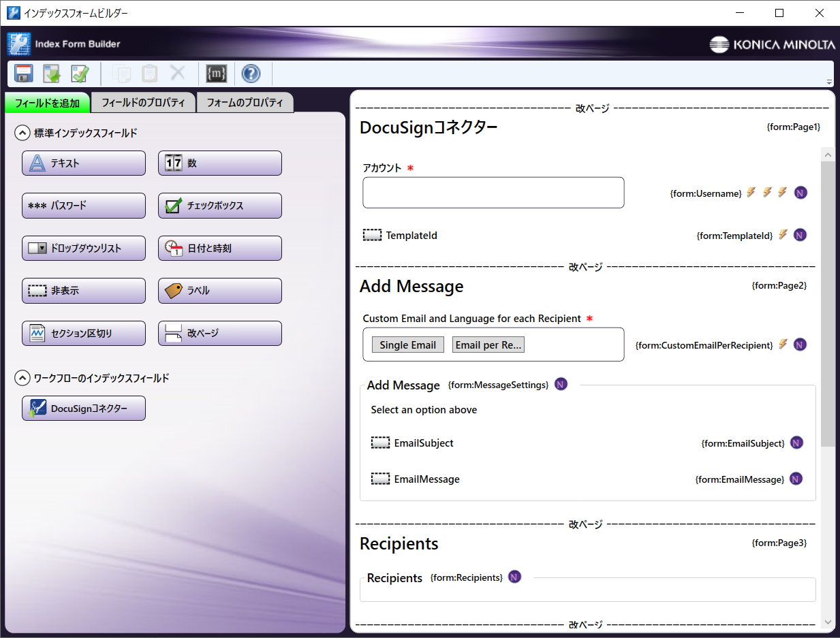Collapse the 標準インデックスフィールド section
840x638 pixels.
22,133
